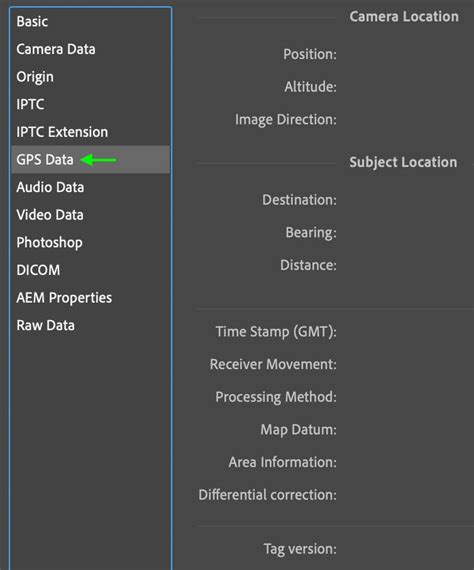Select AEM Properties

pos(64,298)
